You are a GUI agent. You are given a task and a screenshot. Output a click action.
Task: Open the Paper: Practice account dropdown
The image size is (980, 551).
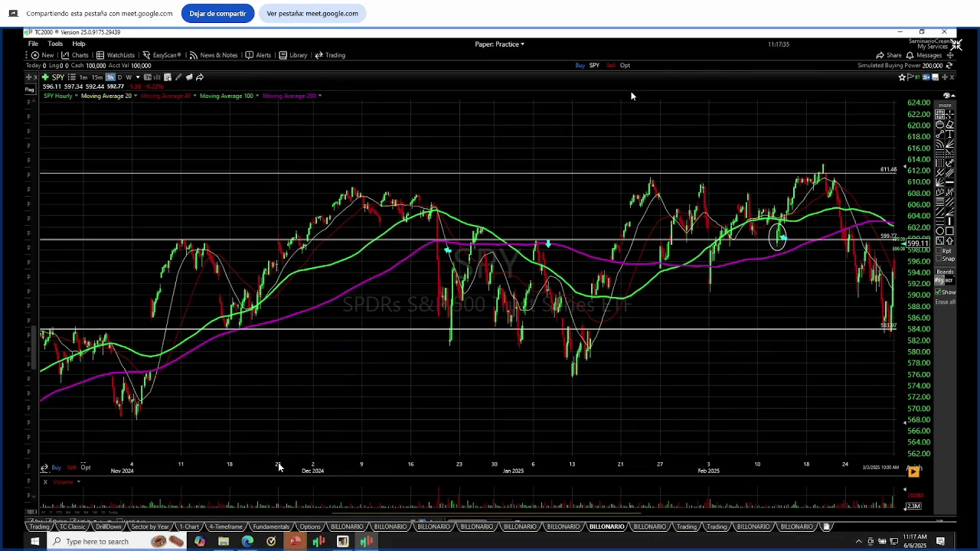(x=499, y=44)
